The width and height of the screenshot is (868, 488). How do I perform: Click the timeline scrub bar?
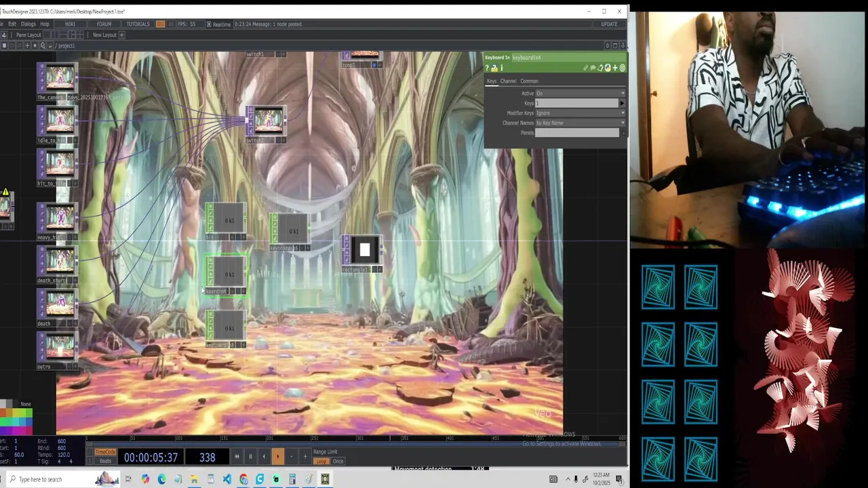coord(355,439)
